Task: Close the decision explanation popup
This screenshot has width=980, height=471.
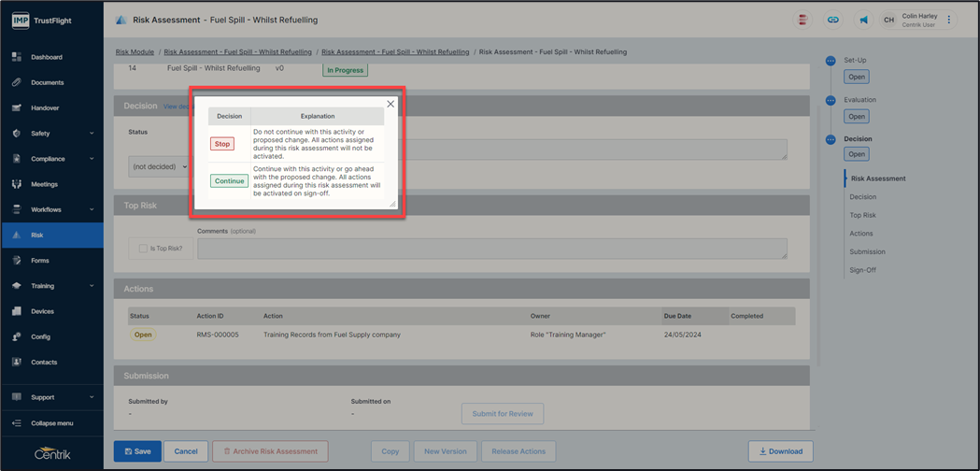Action: click(391, 104)
